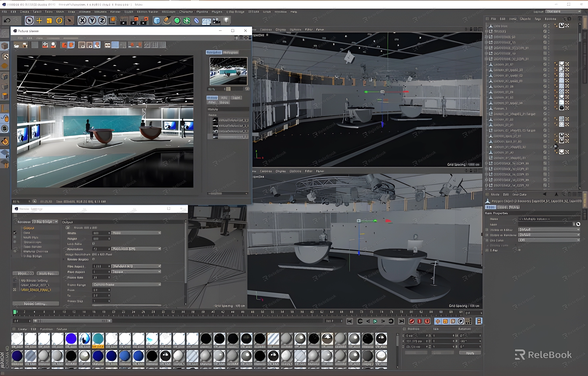The width and height of the screenshot is (588, 376).
Task: Click the Multi-Pass button in Render Settings
Action: coord(48,273)
